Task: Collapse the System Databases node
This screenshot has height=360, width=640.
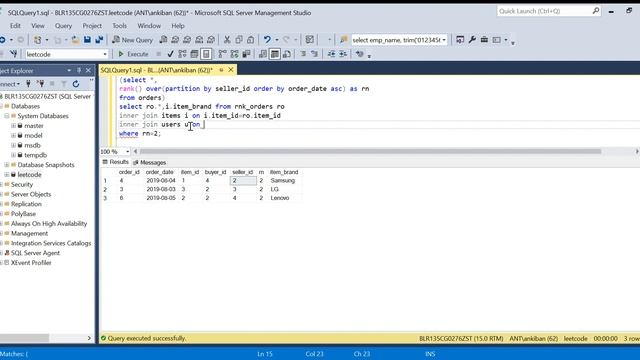Action: (7, 116)
